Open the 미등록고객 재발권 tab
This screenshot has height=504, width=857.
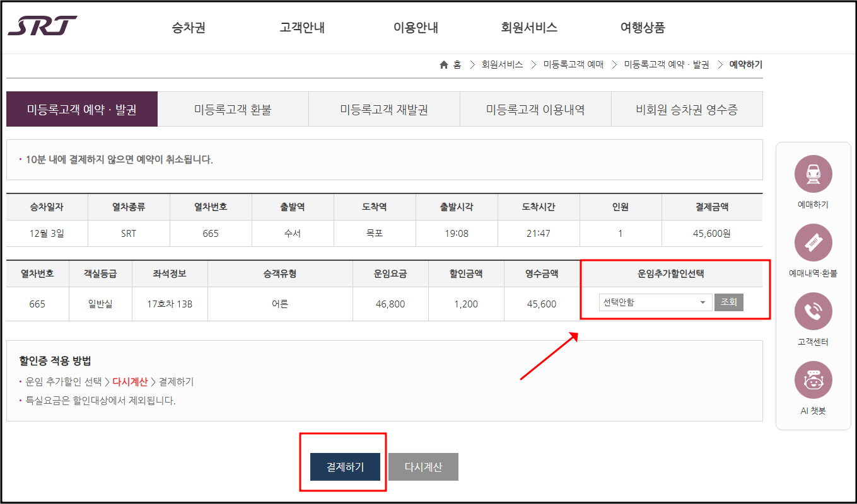[x=384, y=108]
